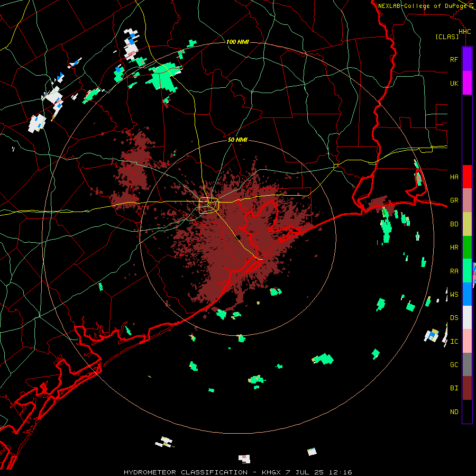Click the 'ND' legend label text

(x=454, y=412)
